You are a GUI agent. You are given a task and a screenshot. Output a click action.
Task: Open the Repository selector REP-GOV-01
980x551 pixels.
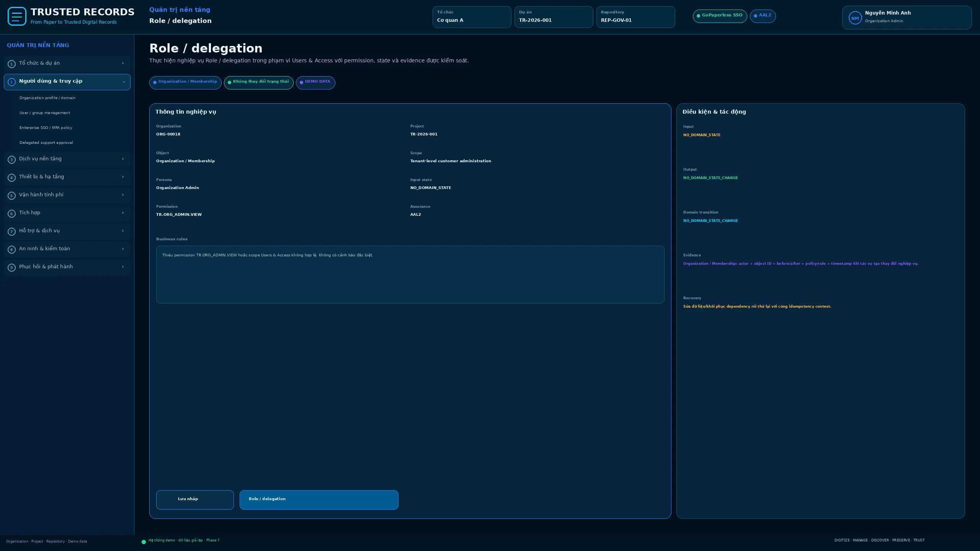tap(635, 17)
